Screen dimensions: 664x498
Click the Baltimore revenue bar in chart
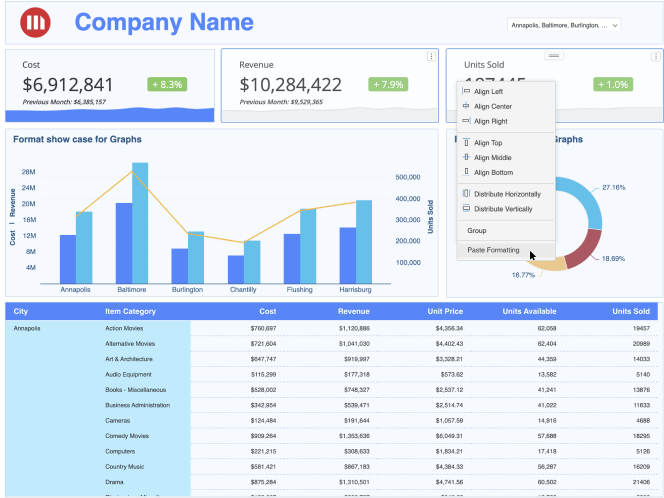click(140, 223)
